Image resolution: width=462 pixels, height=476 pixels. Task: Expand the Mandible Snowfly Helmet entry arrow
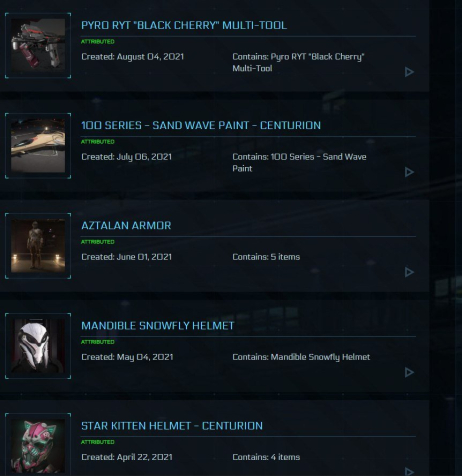409,372
